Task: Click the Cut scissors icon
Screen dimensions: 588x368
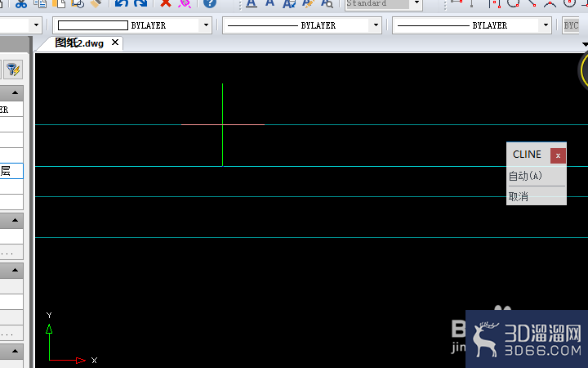Action: pos(21,4)
